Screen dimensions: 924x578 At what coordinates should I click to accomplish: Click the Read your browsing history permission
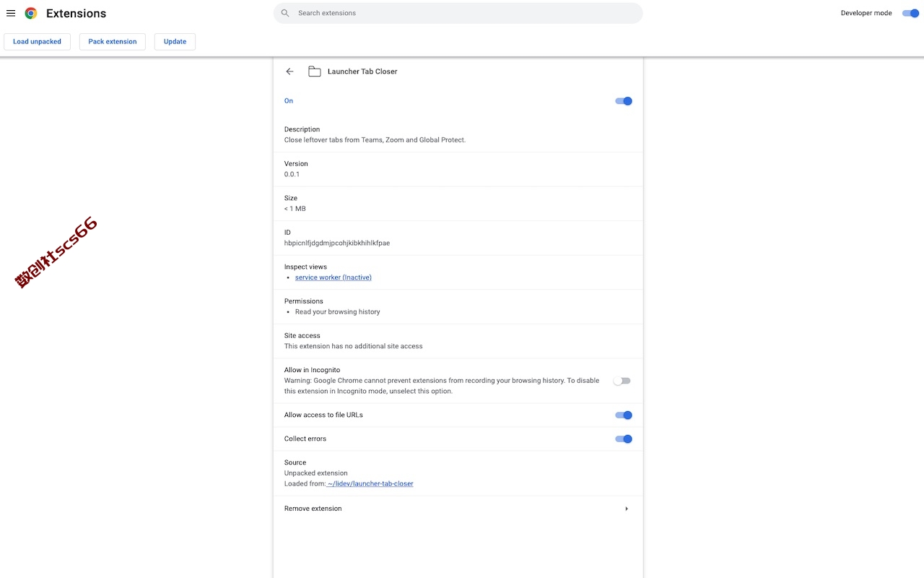(337, 312)
